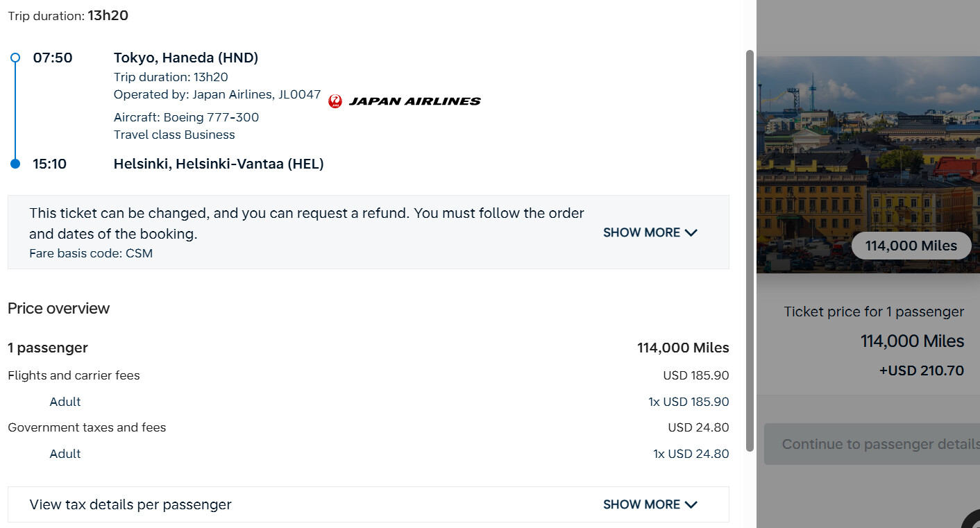Select Helsinki, Helsinki-Vantaa (HEL) arrival title
The image size is (980, 528).
[x=219, y=164]
